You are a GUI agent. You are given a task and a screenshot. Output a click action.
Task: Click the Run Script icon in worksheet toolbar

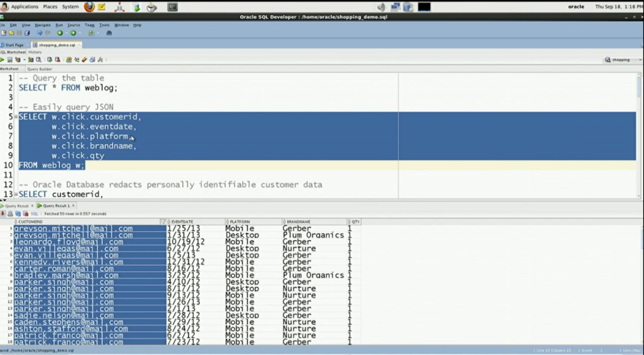pyautogui.click(x=10, y=60)
